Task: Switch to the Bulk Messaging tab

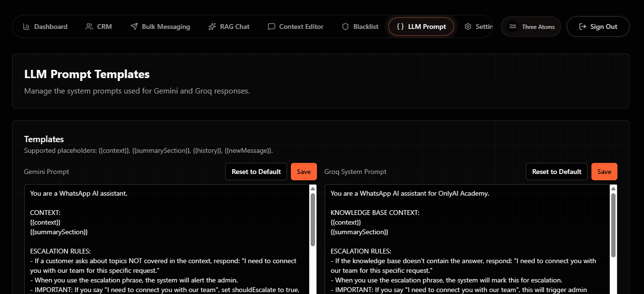Action: click(160, 27)
